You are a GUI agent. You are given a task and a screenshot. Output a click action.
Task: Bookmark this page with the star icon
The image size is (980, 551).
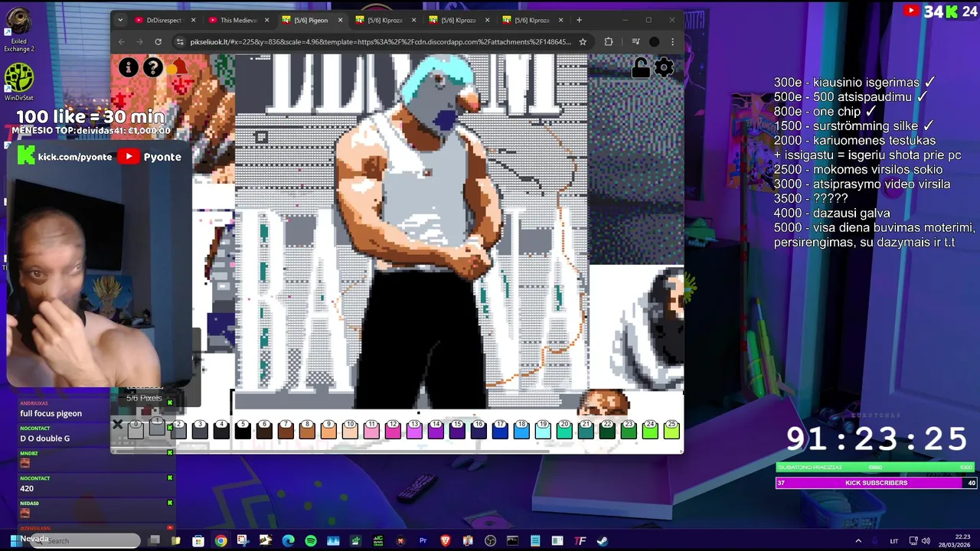[583, 41]
